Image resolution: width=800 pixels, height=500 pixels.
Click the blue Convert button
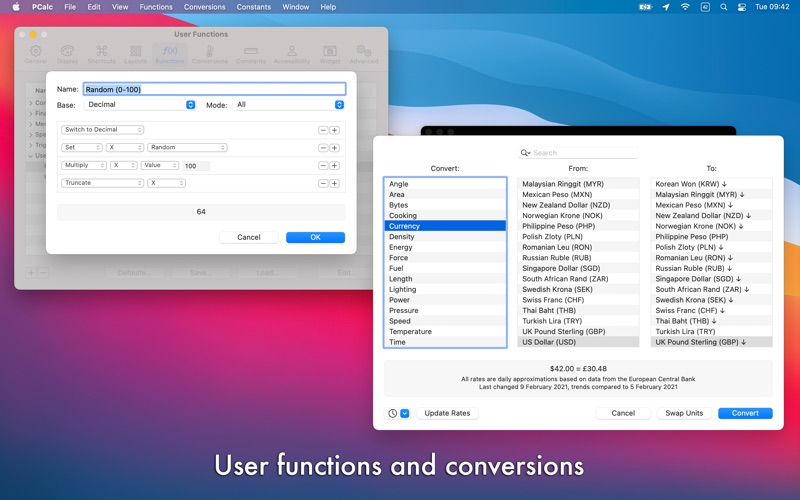click(745, 413)
